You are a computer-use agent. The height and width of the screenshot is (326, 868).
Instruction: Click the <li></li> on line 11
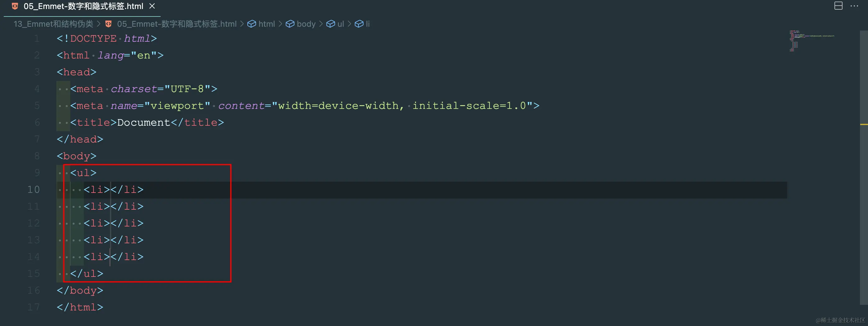tap(114, 207)
